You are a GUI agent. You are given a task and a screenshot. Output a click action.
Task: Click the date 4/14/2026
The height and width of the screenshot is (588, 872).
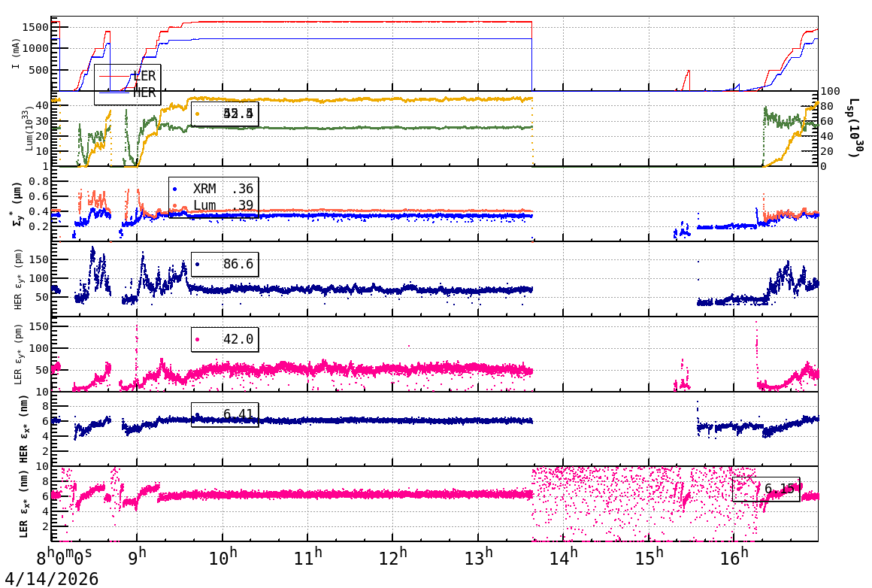pyautogui.click(x=52, y=579)
